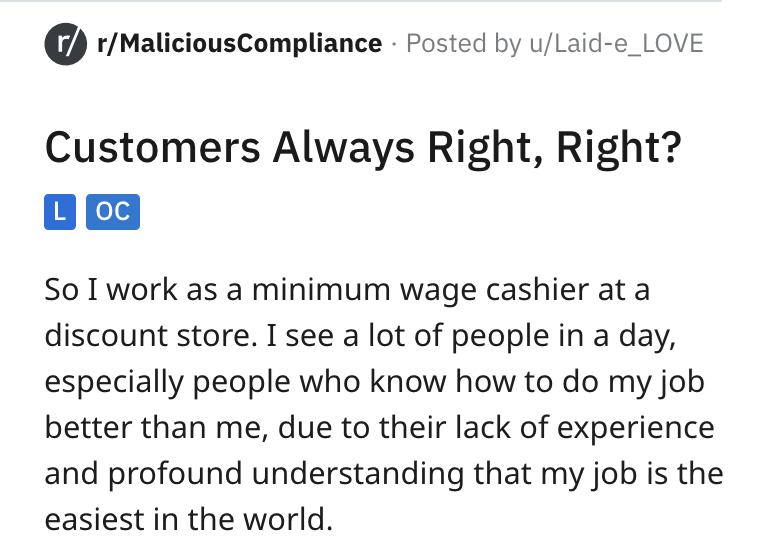780x554 pixels.
Task: Click the phrase "better than me"
Action: pos(148,427)
